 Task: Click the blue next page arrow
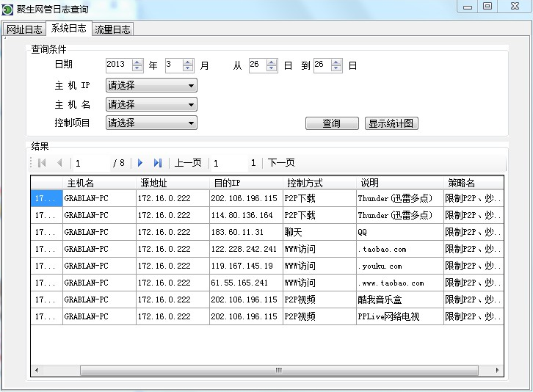point(140,163)
